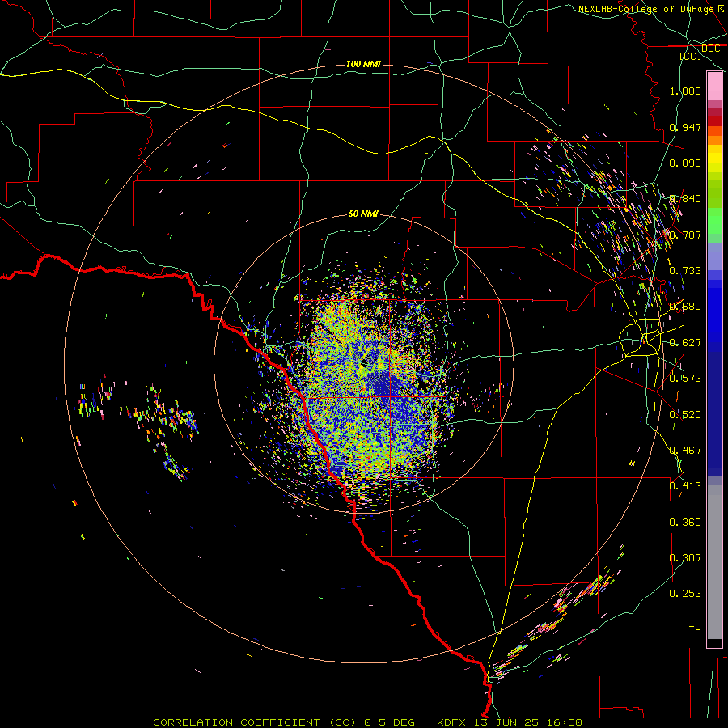
Task: Click the '0.573' scale value
Action: point(685,379)
